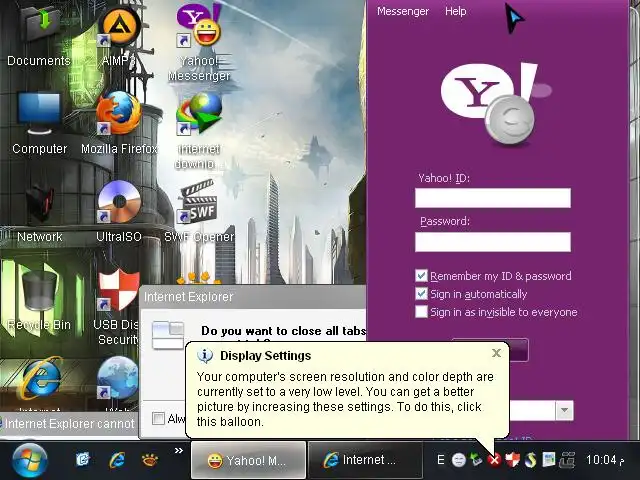This screenshot has height=480, width=640.
Task: Click the Yahoo Messenger tray smiley icon
Action: coord(459,460)
